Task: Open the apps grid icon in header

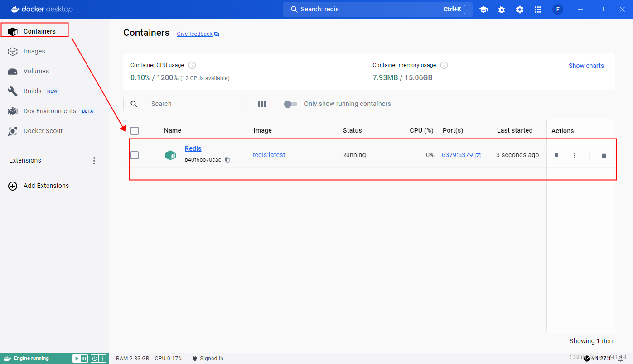Action: point(538,10)
